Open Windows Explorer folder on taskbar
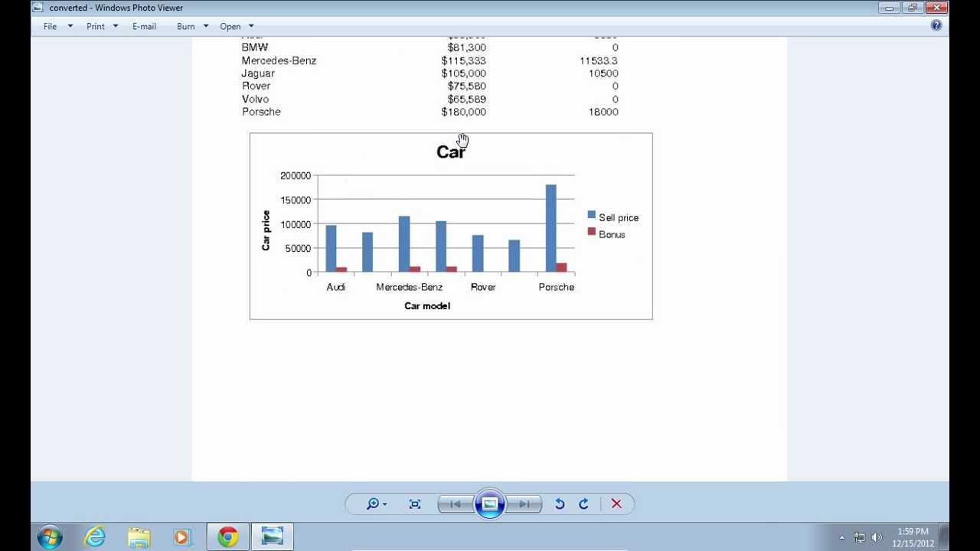Viewport: 980px width, 551px height. pyautogui.click(x=139, y=536)
